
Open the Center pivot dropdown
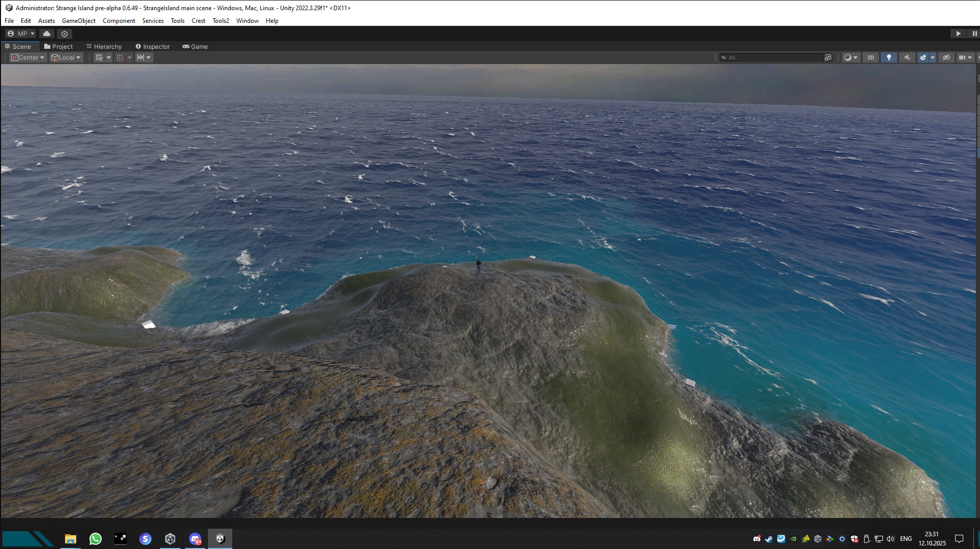click(28, 57)
